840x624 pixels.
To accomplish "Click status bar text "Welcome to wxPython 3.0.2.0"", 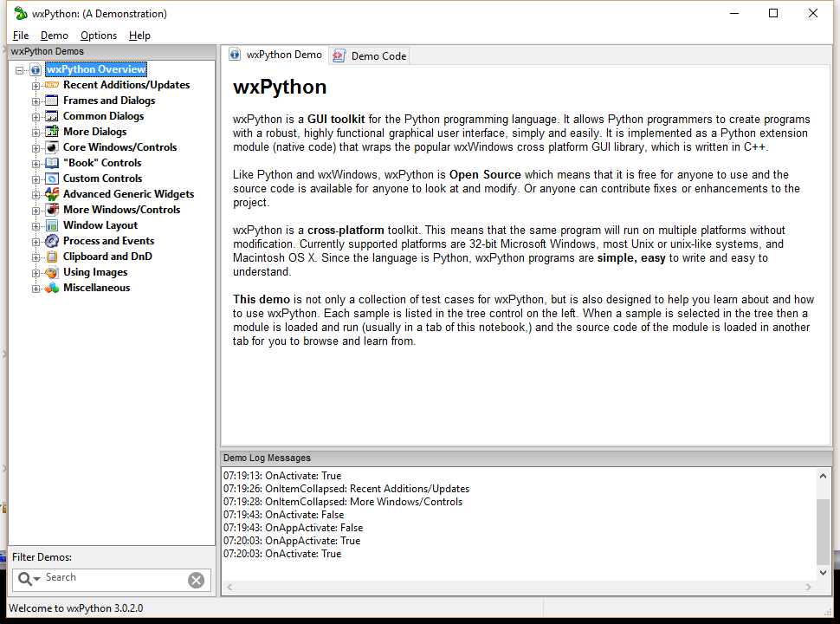I will [76, 608].
